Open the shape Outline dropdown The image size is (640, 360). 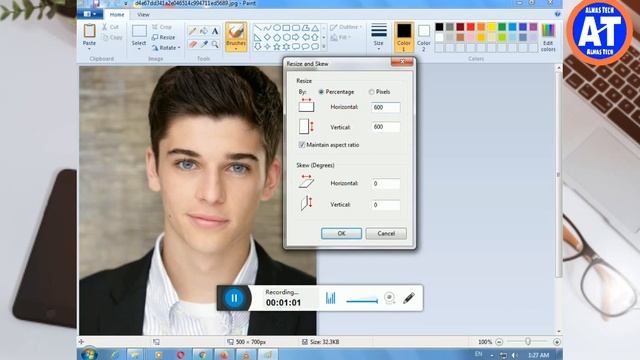[346, 27]
